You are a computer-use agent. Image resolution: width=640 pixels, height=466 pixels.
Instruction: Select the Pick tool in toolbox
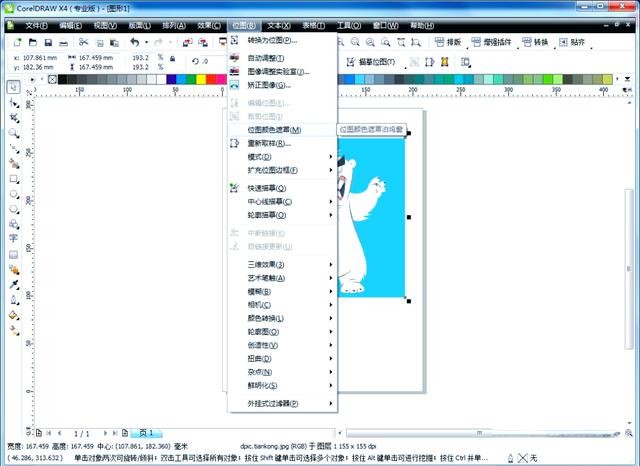pos(13,87)
